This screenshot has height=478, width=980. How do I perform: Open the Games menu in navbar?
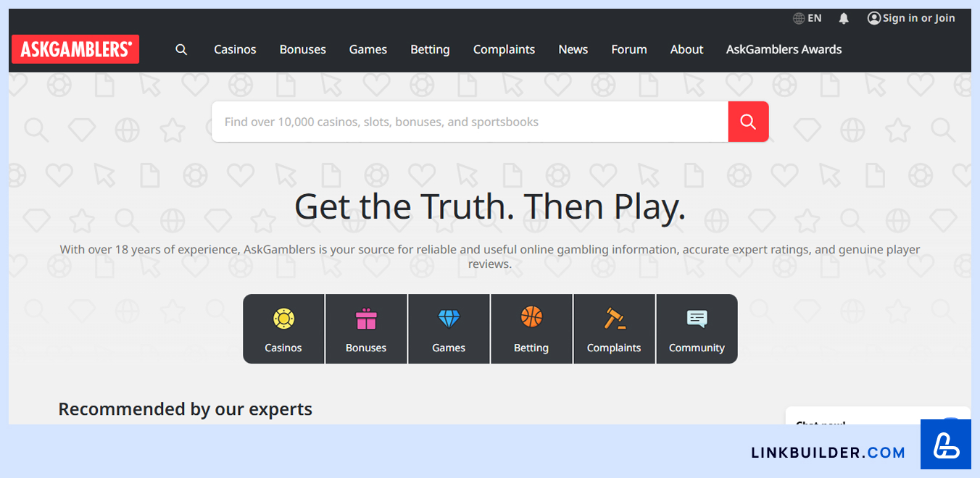[368, 49]
